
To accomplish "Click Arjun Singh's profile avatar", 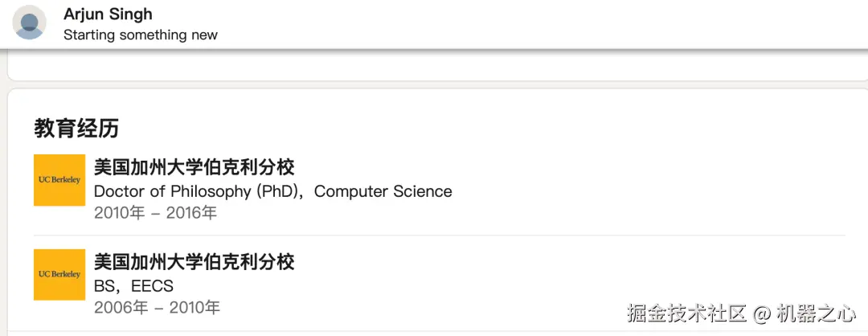I will click(x=30, y=23).
